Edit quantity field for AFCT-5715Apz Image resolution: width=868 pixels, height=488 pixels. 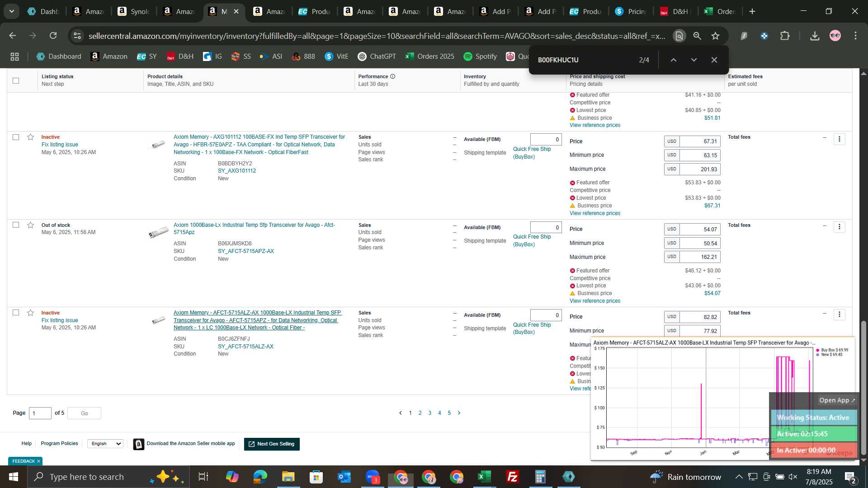[x=546, y=227]
